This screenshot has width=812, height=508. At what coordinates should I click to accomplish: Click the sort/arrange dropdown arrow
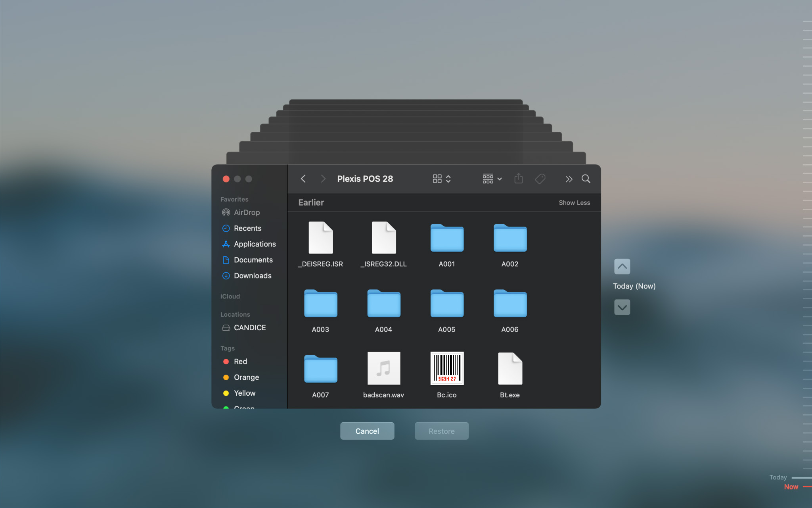[499, 179]
